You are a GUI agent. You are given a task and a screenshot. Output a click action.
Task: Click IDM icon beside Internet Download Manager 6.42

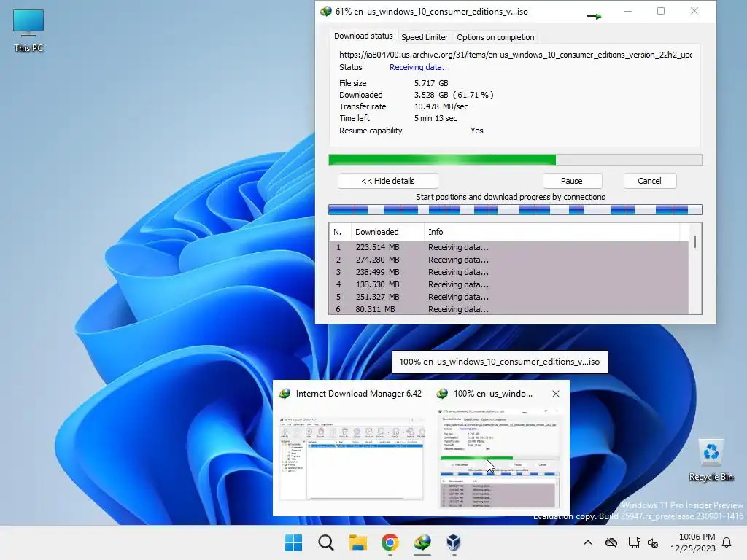pos(285,394)
